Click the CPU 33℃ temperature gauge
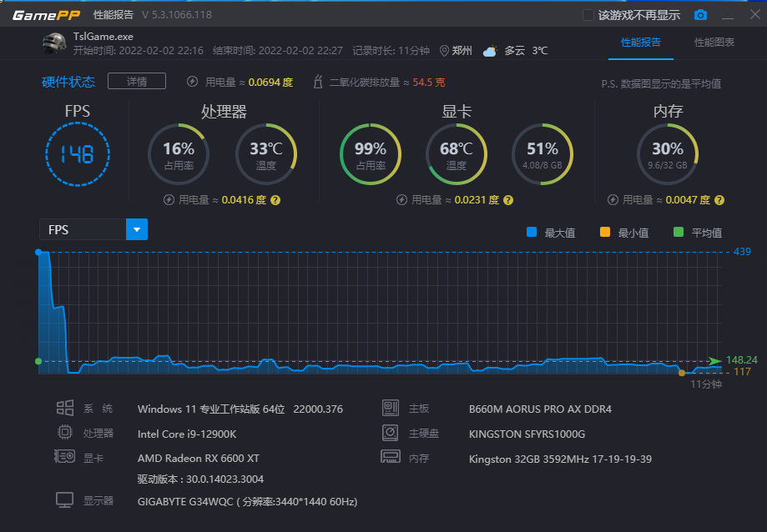Screen dimensions: 767x532 [x=266, y=154]
